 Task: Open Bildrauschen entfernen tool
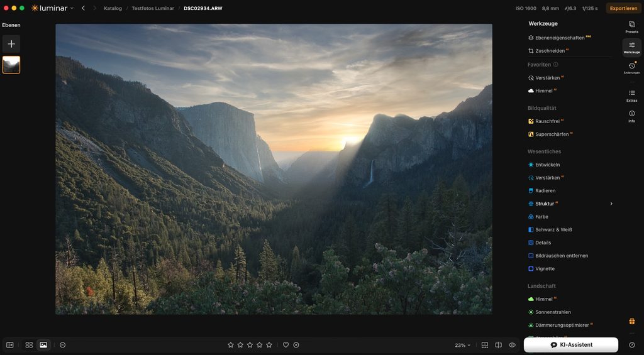558,256
